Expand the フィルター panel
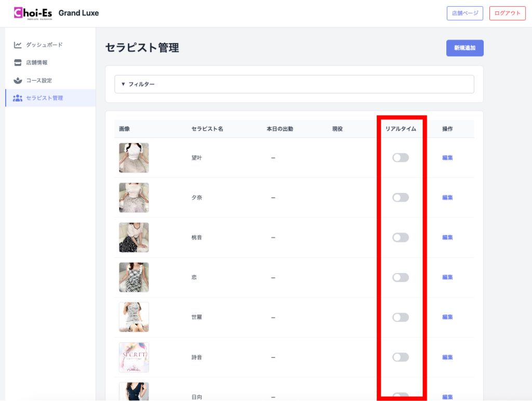532x401 pixels. tap(294, 84)
